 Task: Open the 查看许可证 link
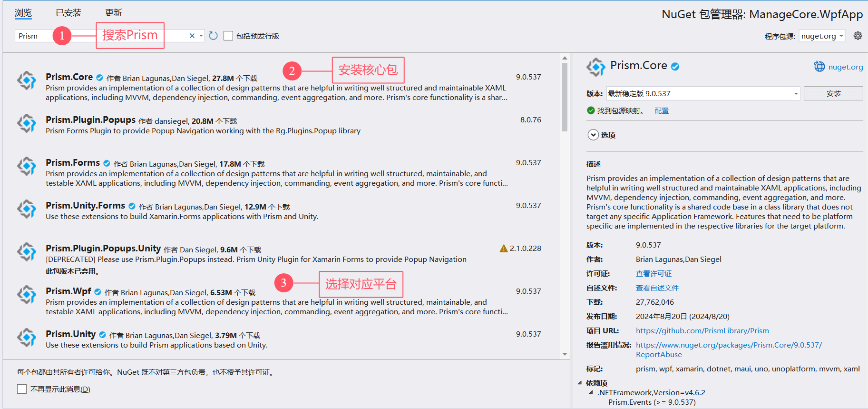[653, 273]
